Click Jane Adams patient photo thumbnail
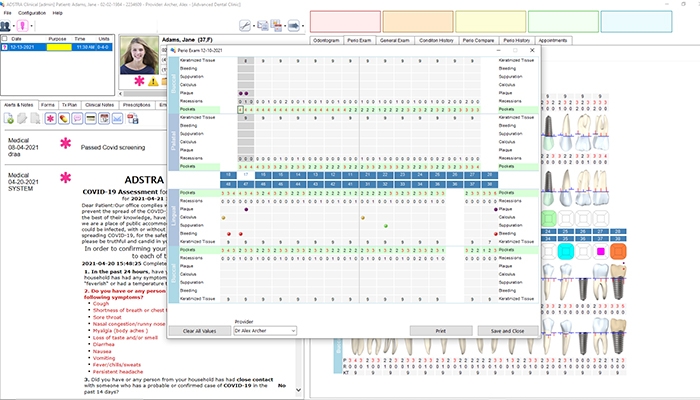Viewport: 700px width, 400px height. pos(139,55)
